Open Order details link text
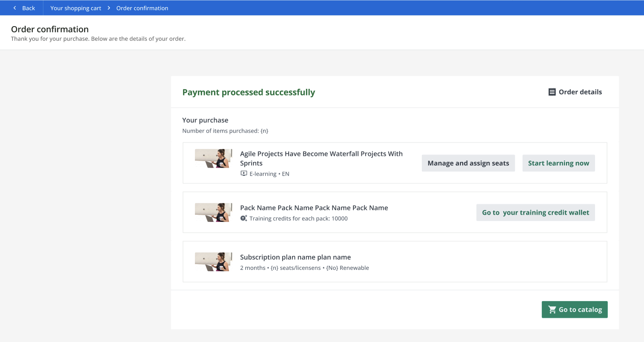 point(580,92)
